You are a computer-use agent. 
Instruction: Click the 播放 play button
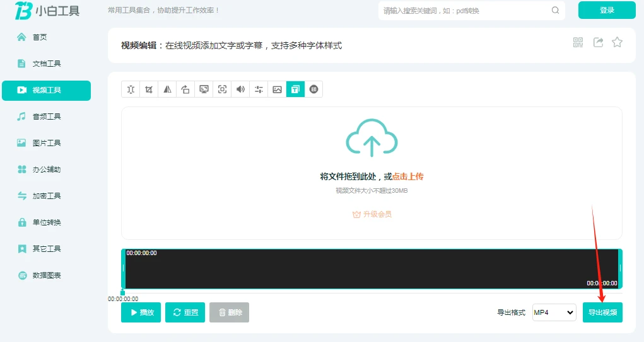coord(141,312)
